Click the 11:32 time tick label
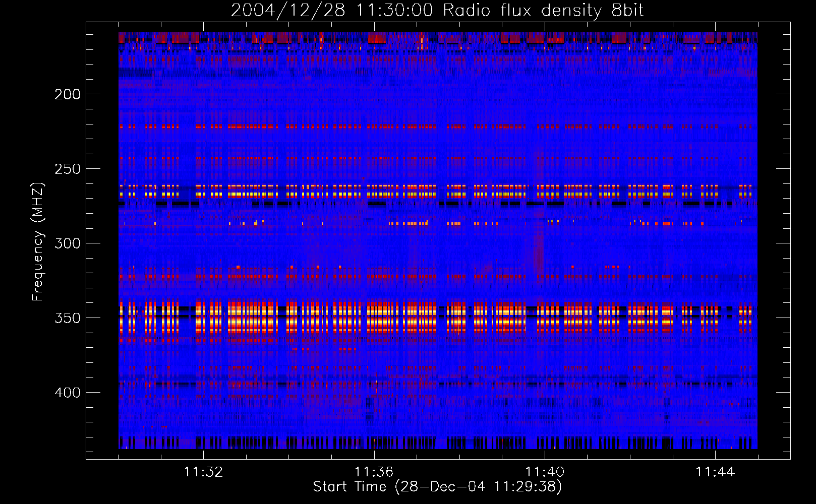 coord(203,472)
